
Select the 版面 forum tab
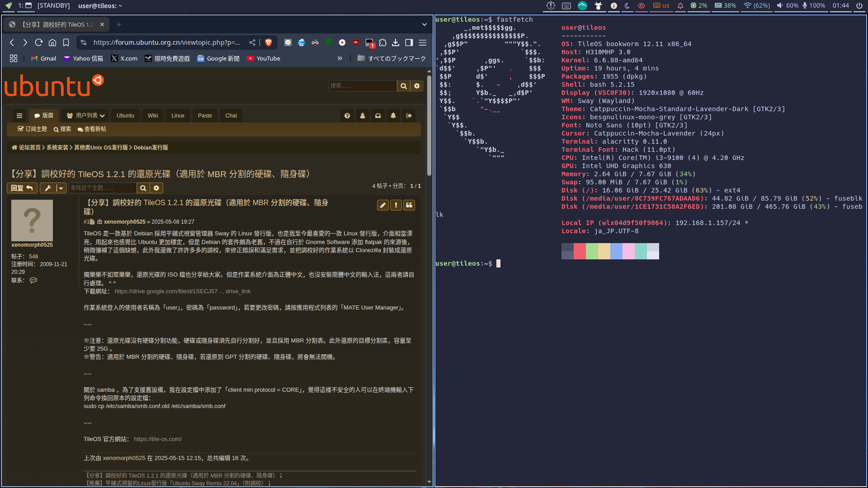(x=44, y=116)
